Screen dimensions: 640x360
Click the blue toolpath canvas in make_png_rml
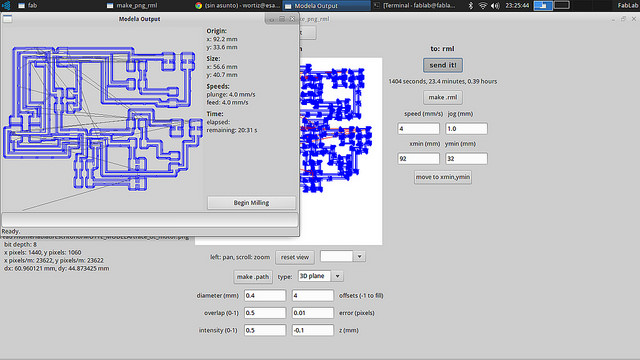[341, 151]
